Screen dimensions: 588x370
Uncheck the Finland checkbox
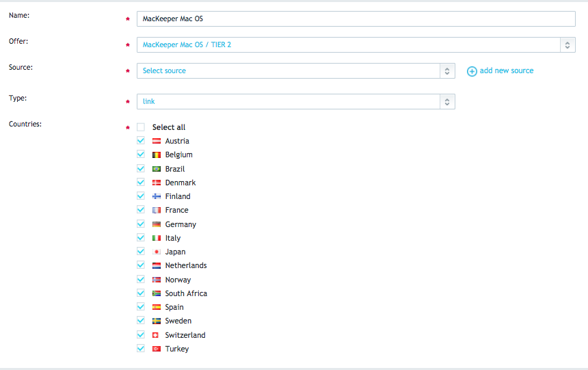(x=141, y=196)
